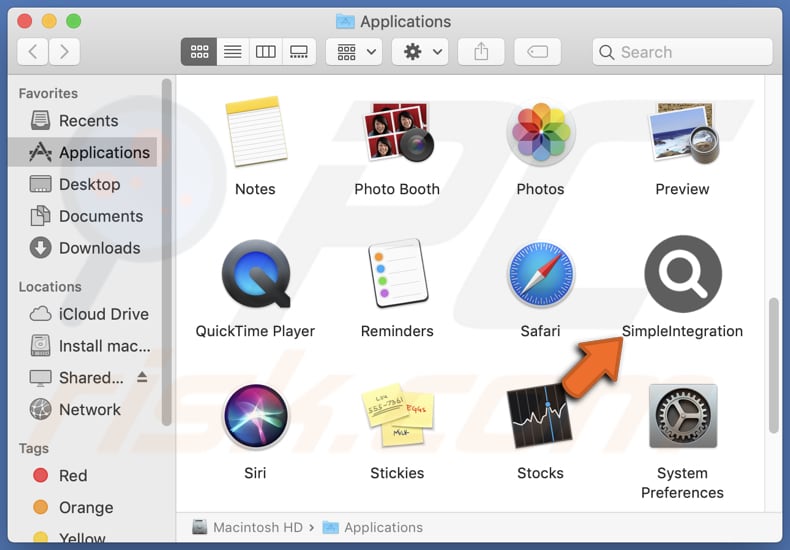The height and width of the screenshot is (550, 790).
Task: Switch to list view
Action: 232,51
